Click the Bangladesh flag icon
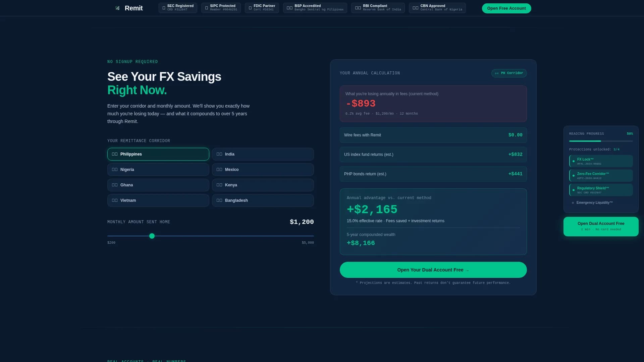 click(x=219, y=200)
